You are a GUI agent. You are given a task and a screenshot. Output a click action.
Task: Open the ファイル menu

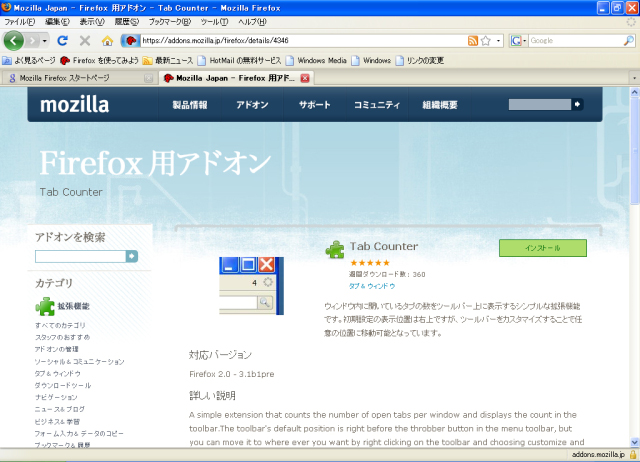tap(20, 22)
